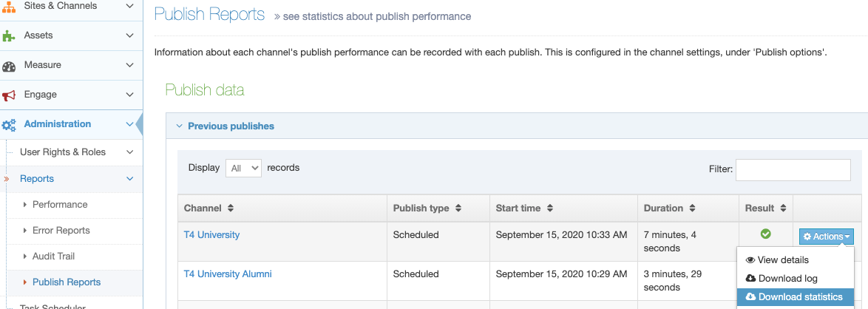The height and width of the screenshot is (309, 868).
Task: Click the Sites & Channels sitemap icon
Action: point(9,6)
